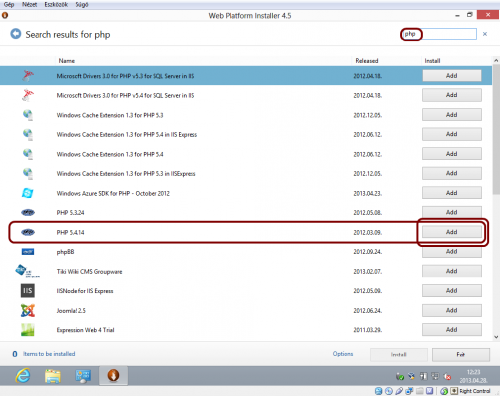The height and width of the screenshot is (396, 500).
Task: Click the Tiki Wiki CMS Groupware icon
Action: tap(27, 271)
